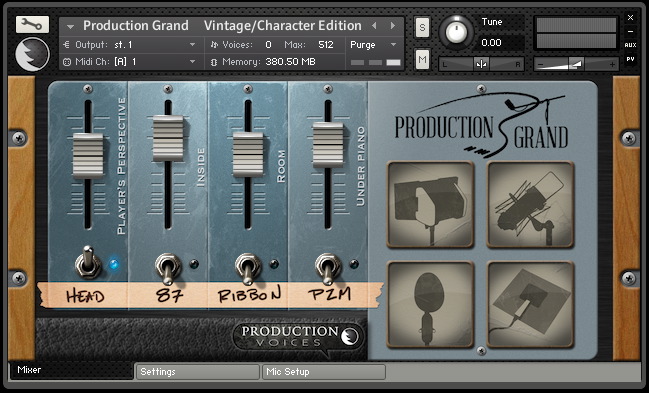Click the previous instrument arrow icon
The image size is (649, 393).
(x=374, y=26)
